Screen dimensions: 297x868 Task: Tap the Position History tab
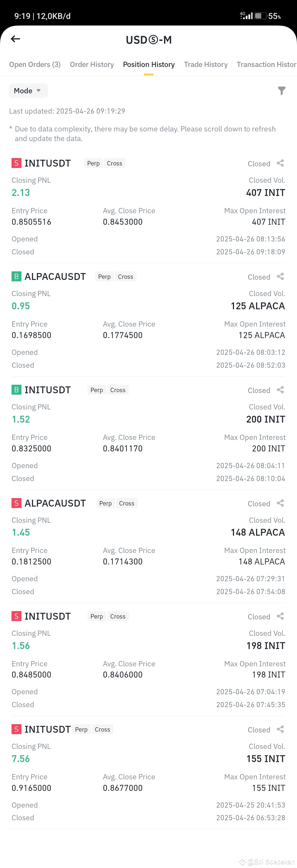(149, 64)
